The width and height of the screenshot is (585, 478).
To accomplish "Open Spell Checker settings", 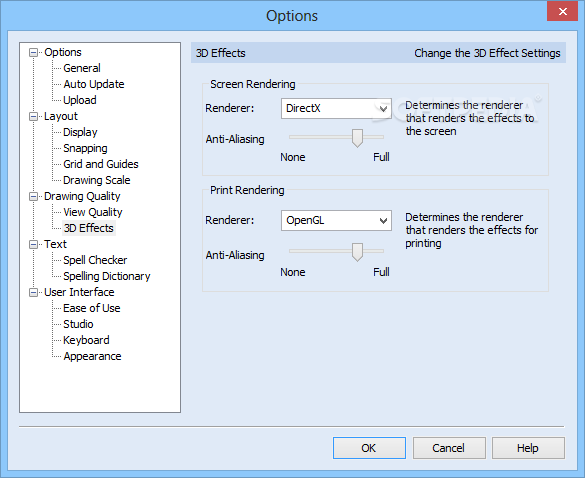I will click(95, 260).
